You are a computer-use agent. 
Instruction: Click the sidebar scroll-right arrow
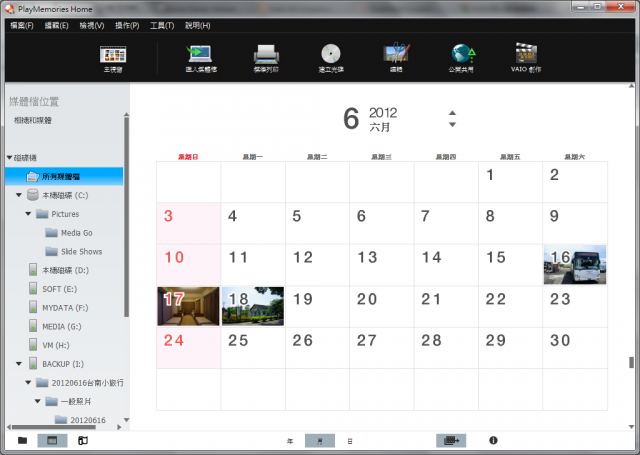[x=119, y=427]
